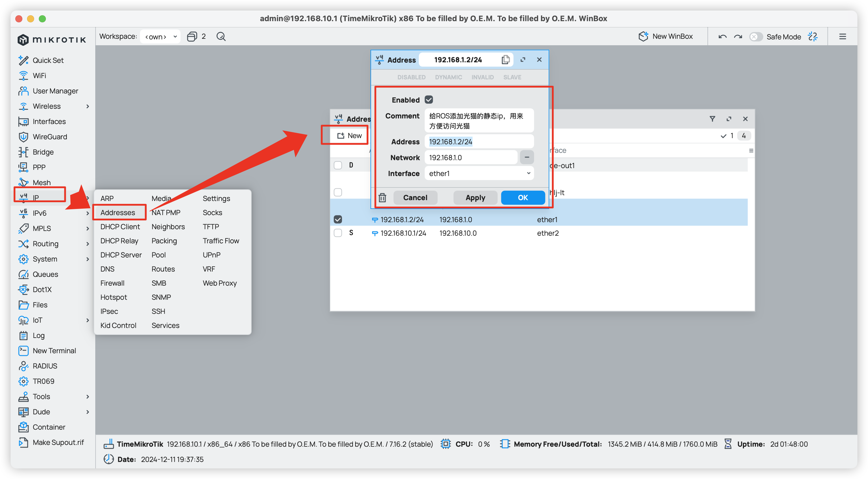Click the search magnifier icon
The height and width of the screenshot is (479, 868).
click(221, 36)
